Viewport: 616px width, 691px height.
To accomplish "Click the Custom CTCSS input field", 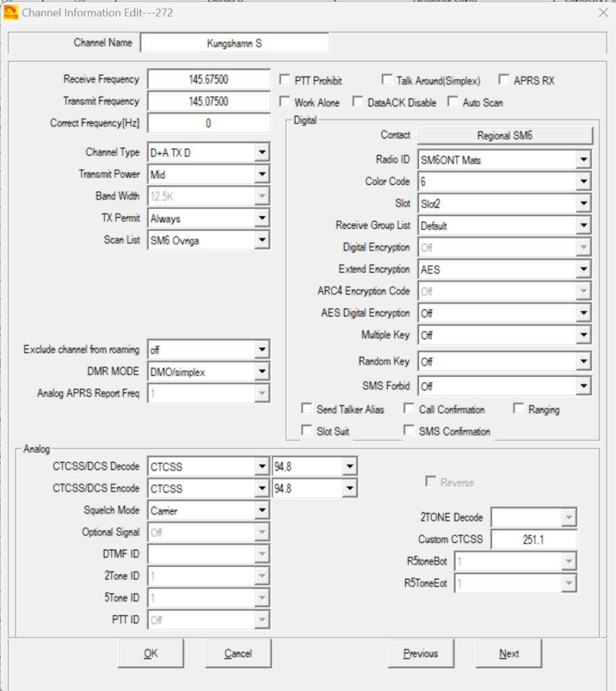I will [x=534, y=540].
